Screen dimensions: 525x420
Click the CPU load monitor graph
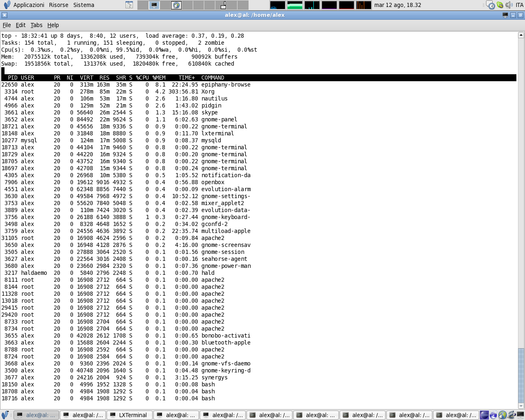click(x=278, y=5)
